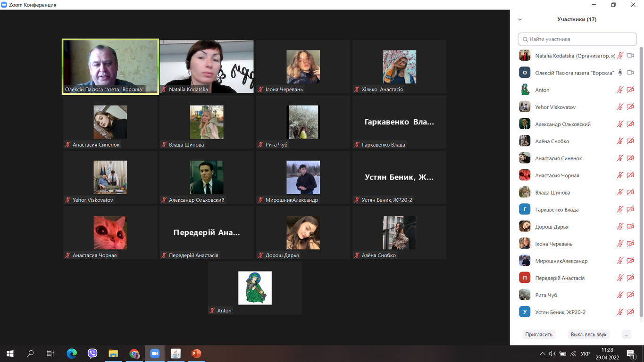Toggle mute for Устян Беник in participant list
This screenshot has width=644, height=362.
point(620,312)
